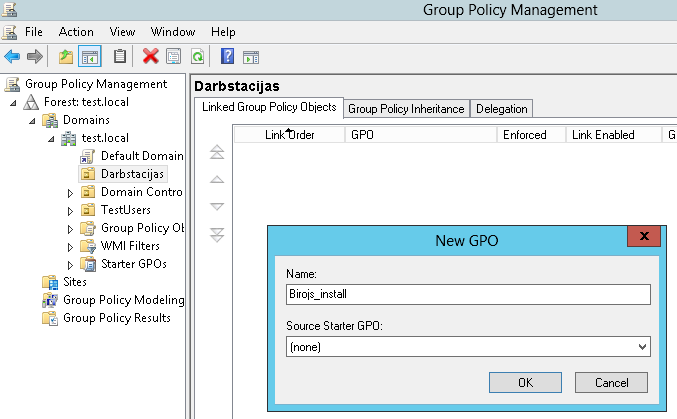Toggle the Show/Hide Console Tree icon

coord(90,57)
